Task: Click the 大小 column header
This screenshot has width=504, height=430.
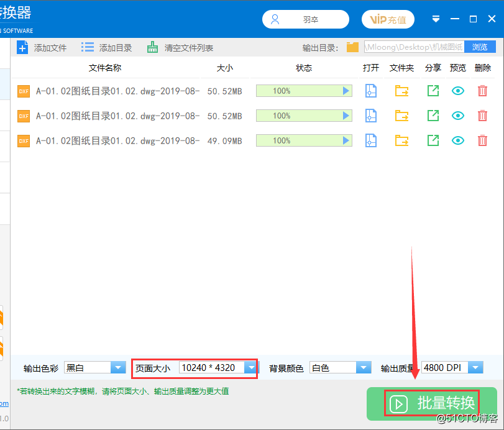Action: tap(225, 68)
